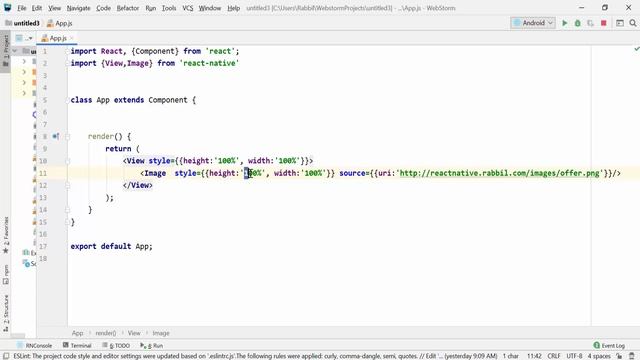Screen dimensions: 640x360
Task: Click the ESLint status bar message
Action: pos(255,356)
